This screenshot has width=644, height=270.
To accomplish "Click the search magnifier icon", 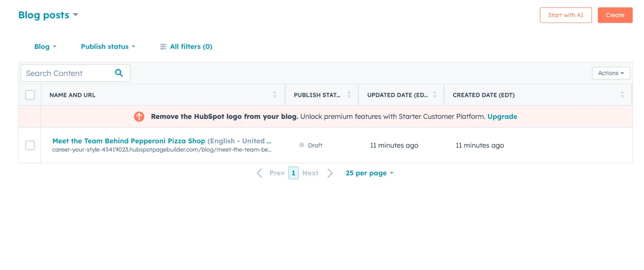I will [119, 73].
